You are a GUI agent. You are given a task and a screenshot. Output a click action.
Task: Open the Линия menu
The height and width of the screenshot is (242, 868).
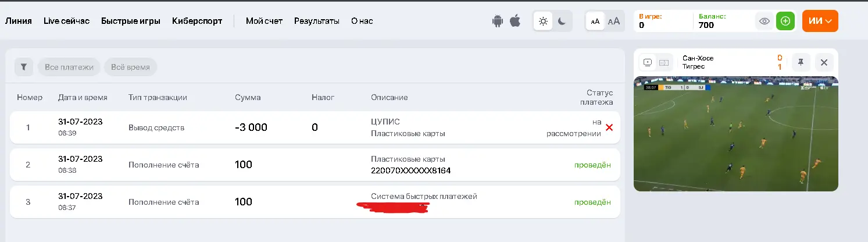click(x=19, y=21)
